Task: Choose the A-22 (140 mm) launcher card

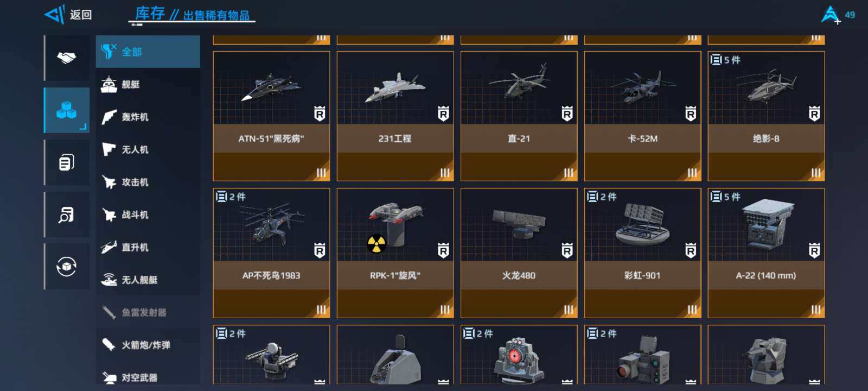Action: (766, 253)
